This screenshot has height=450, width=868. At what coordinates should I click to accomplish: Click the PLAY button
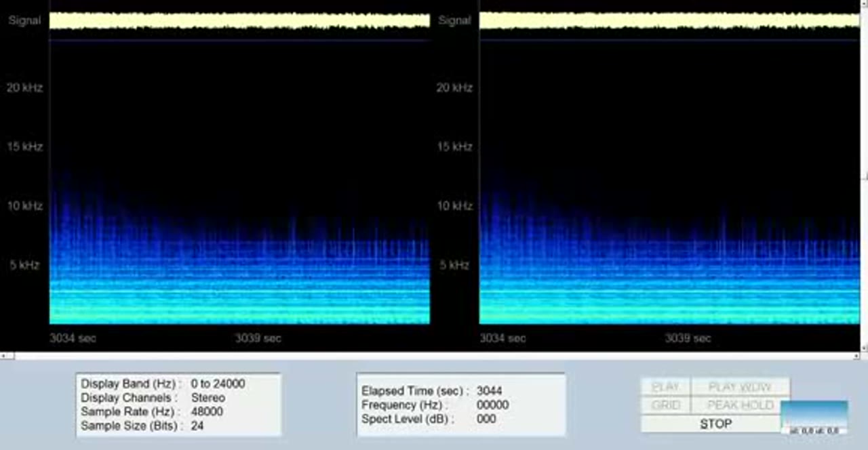point(665,387)
